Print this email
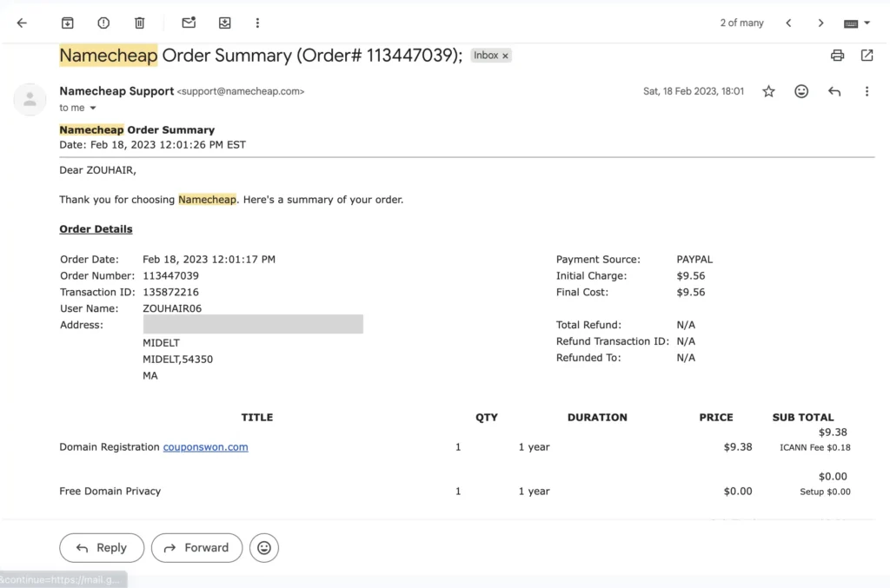Image resolution: width=890 pixels, height=588 pixels. 837,55
